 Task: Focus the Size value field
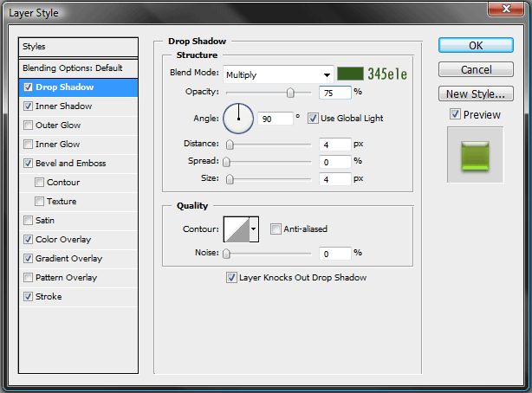(334, 178)
